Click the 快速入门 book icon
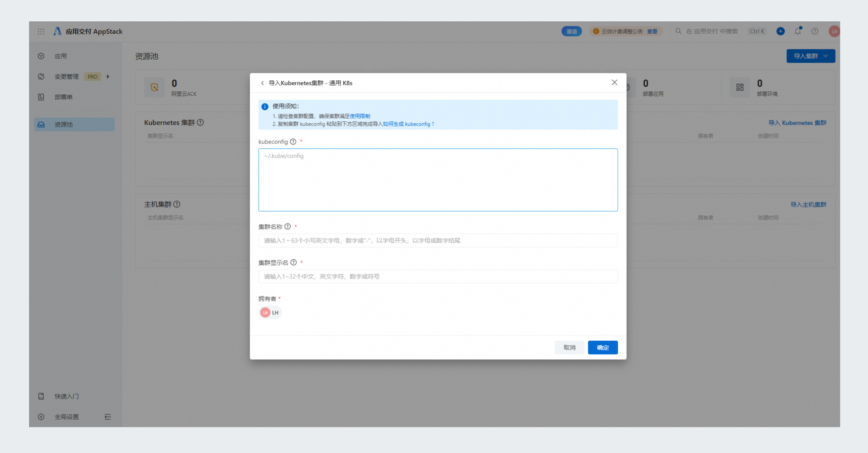868x453 pixels. (x=41, y=396)
